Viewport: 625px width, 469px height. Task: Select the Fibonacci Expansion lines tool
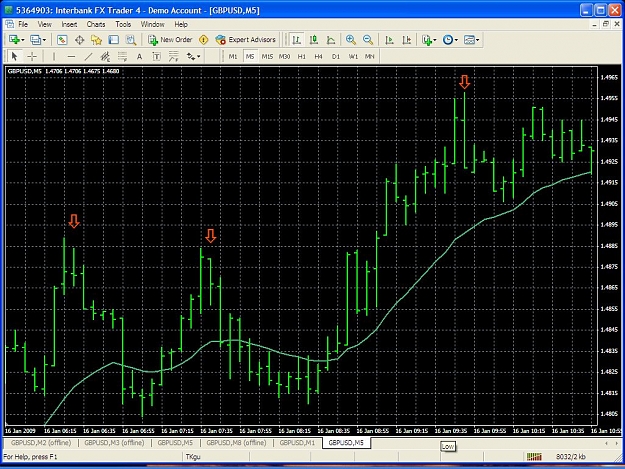tap(173, 57)
